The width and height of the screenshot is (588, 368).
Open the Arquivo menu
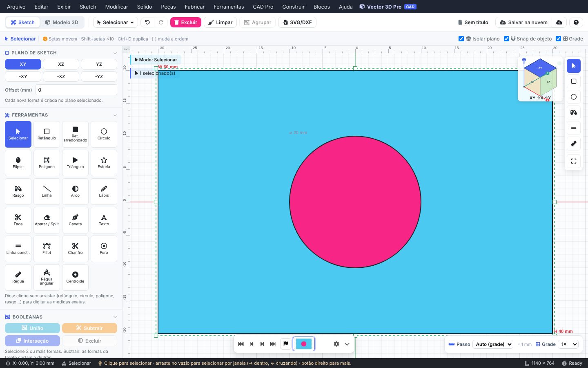(16, 7)
